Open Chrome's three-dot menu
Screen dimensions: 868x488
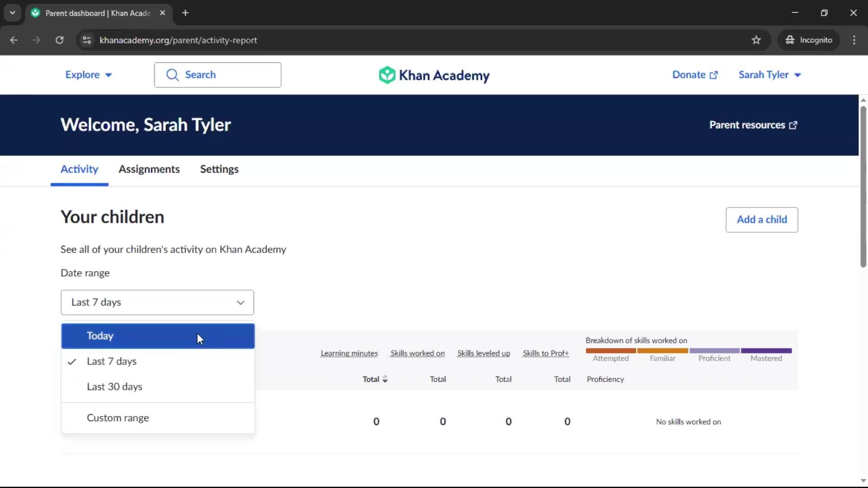tap(854, 40)
